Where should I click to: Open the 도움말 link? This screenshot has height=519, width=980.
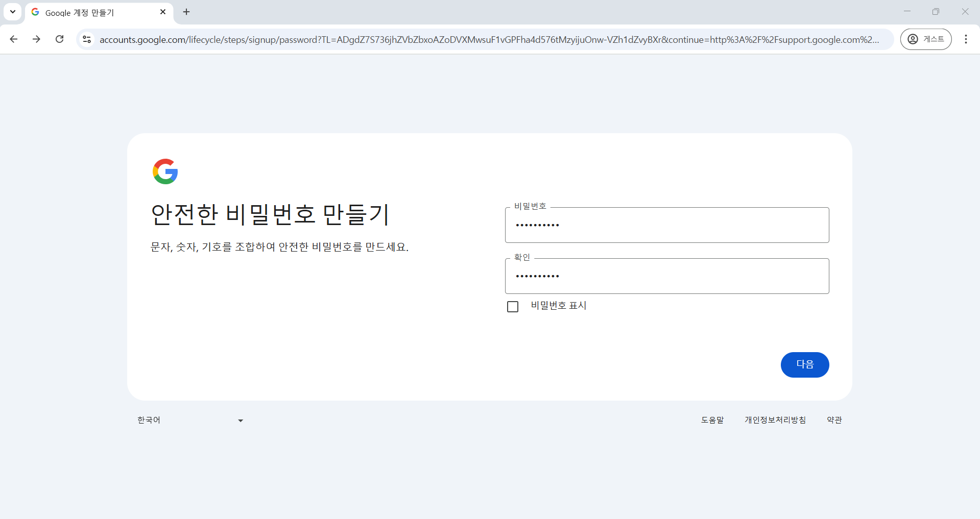pos(713,419)
